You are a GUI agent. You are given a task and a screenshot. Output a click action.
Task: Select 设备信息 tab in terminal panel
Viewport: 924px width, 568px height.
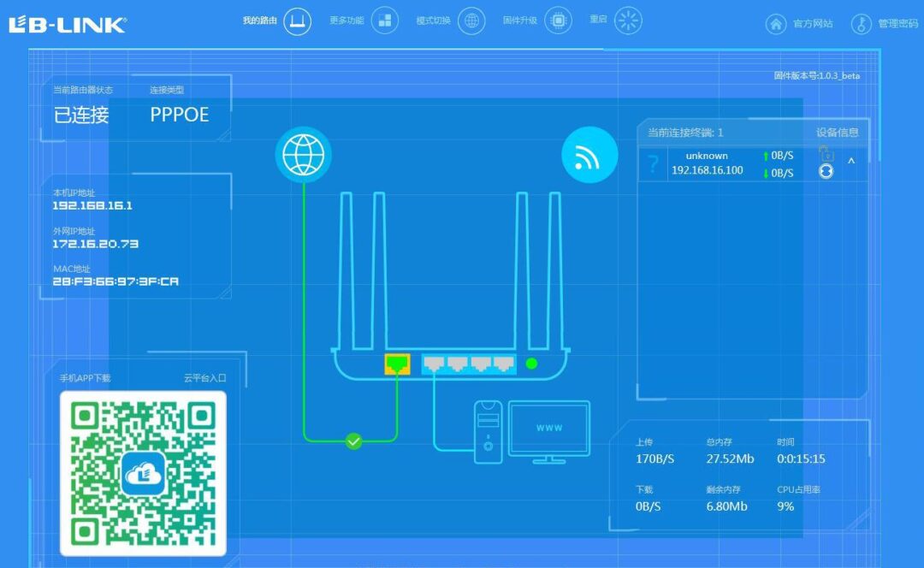(x=837, y=133)
